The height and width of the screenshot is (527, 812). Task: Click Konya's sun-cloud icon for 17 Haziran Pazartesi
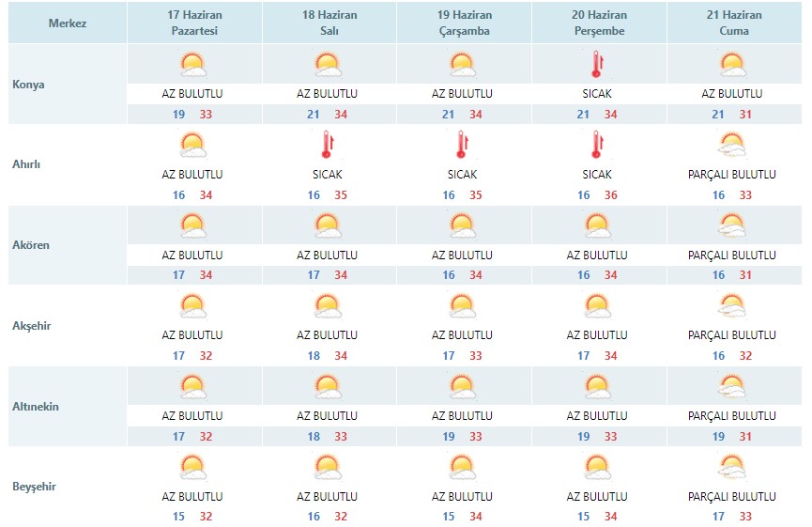pos(192,65)
